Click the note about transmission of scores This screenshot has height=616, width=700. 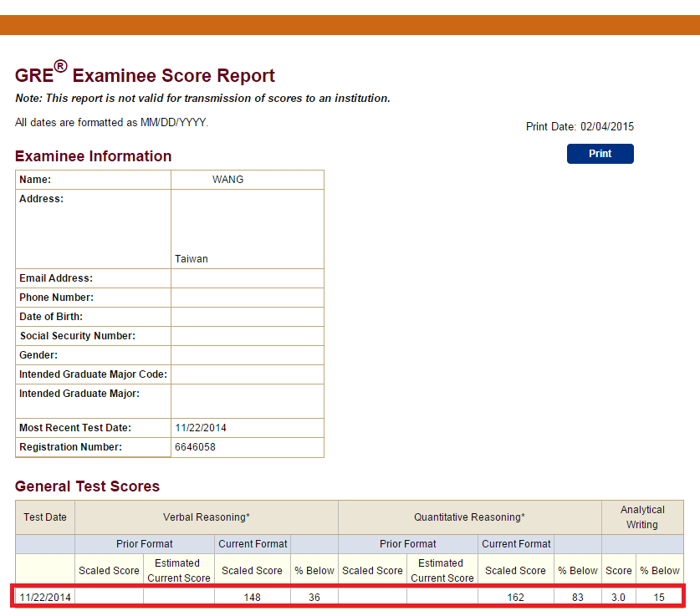202,98
